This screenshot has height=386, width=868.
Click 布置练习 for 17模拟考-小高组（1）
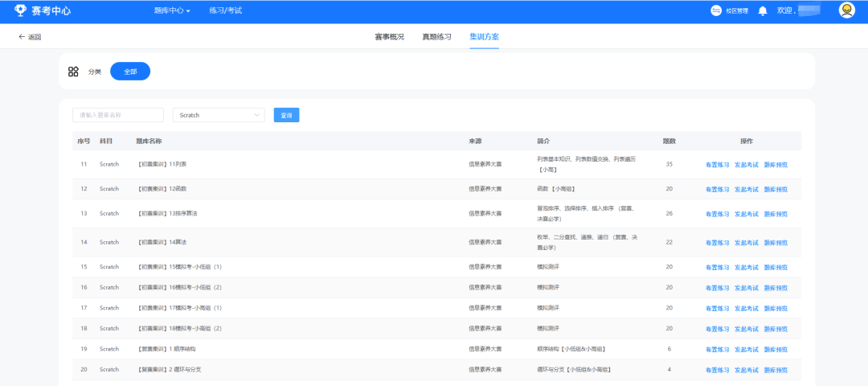coord(717,309)
